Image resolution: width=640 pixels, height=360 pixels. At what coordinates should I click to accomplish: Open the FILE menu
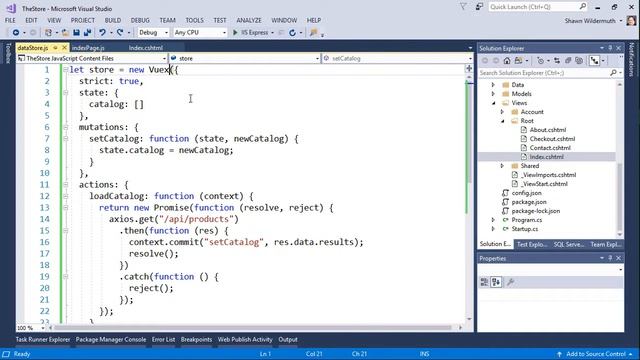10,20
